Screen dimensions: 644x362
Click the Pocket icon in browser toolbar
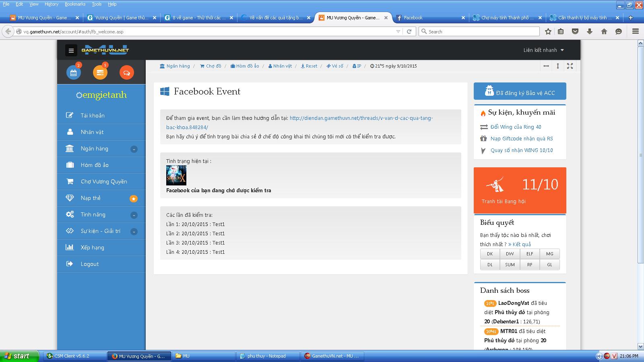pyautogui.click(x=575, y=31)
